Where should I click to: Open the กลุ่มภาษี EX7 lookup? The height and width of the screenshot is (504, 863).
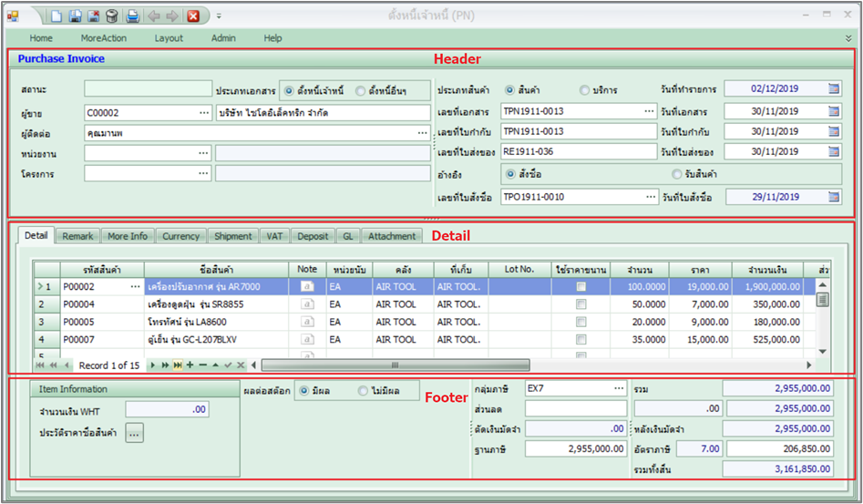[618, 387]
